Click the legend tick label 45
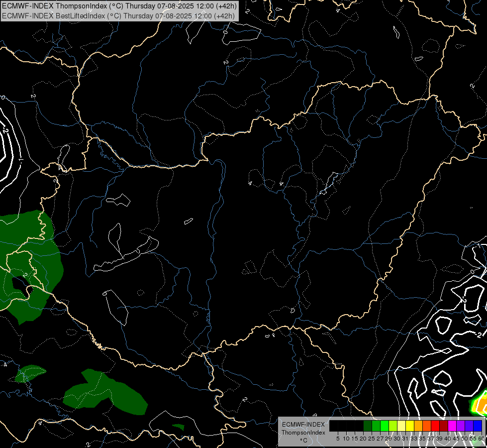The width and height of the screenshot is (487, 448). [x=456, y=439]
